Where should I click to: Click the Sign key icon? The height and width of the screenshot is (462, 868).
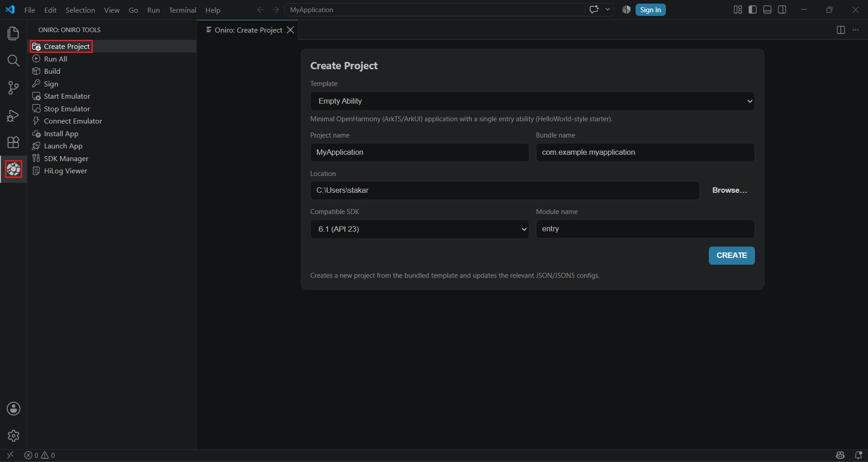click(x=37, y=84)
